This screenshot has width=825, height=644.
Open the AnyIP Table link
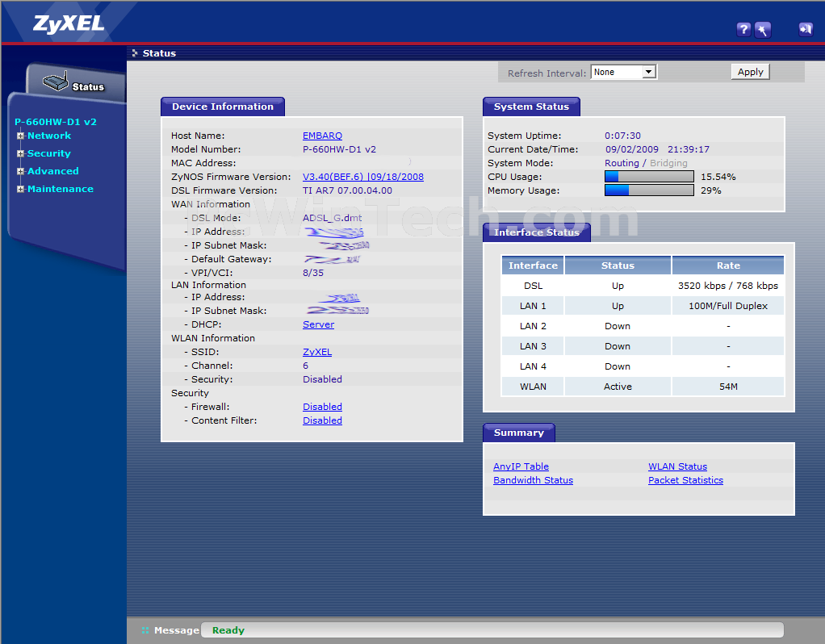coord(521,466)
